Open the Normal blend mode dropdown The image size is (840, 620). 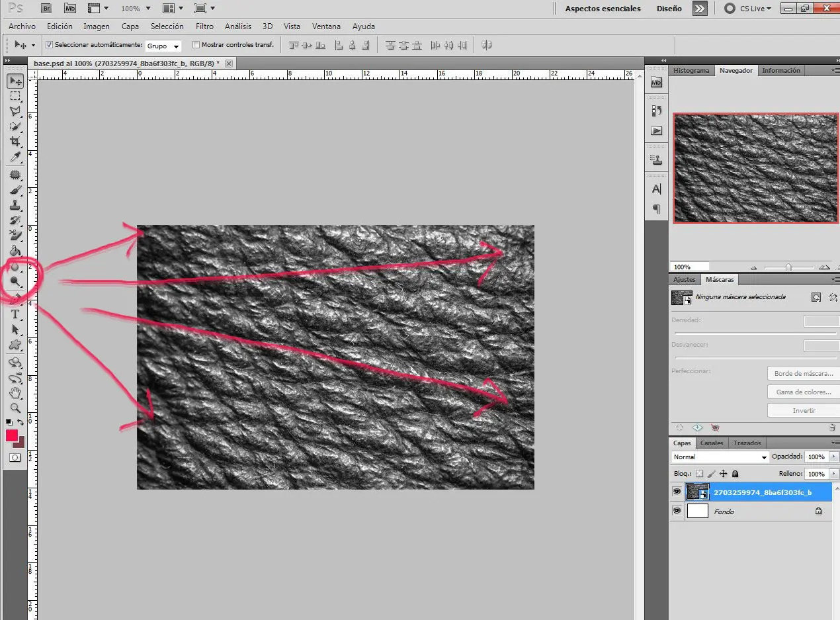[x=720, y=457]
